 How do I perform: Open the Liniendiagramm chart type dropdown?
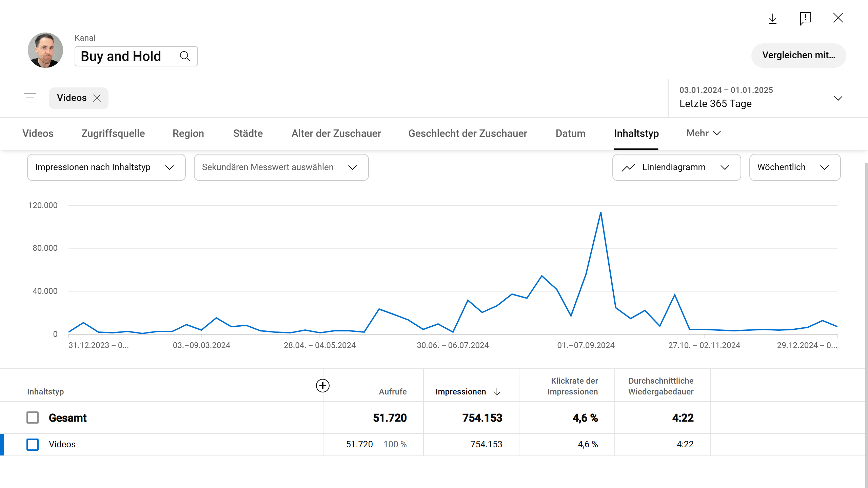click(x=676, y=167)
